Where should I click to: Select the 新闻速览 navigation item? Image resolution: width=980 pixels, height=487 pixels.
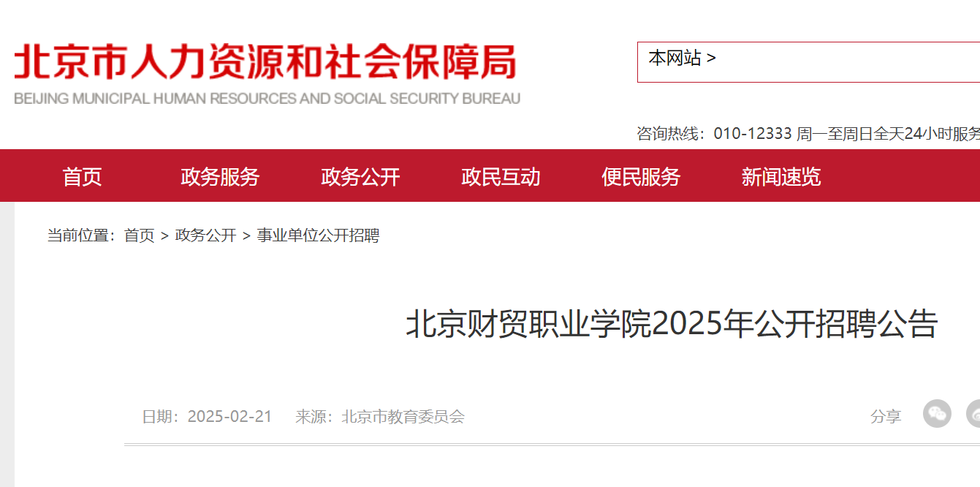click(x=781, y=176)
